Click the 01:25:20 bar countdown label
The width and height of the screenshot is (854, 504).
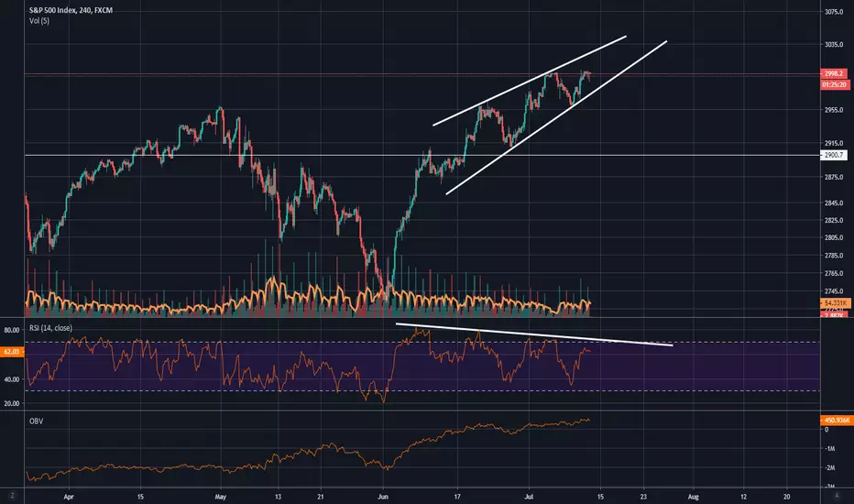835,85
